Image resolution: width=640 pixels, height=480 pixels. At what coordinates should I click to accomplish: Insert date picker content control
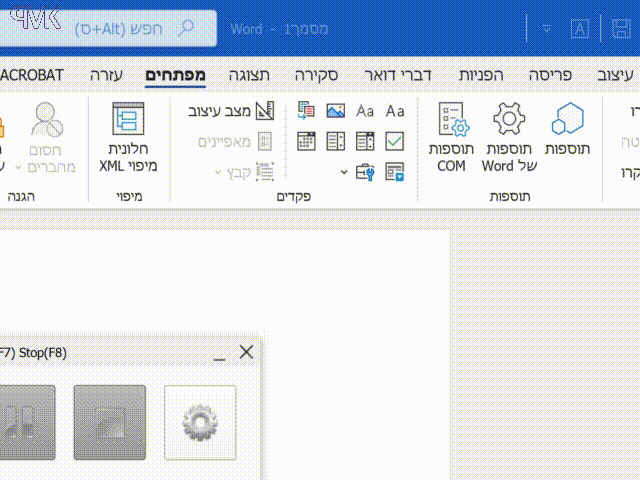pos(306,141)
